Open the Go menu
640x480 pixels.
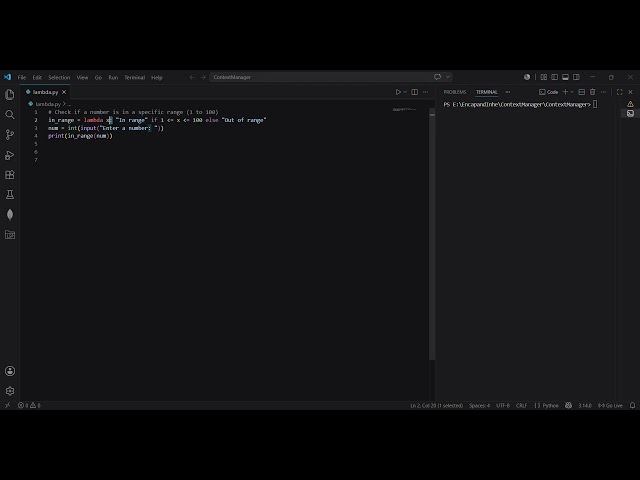point(98,77)
